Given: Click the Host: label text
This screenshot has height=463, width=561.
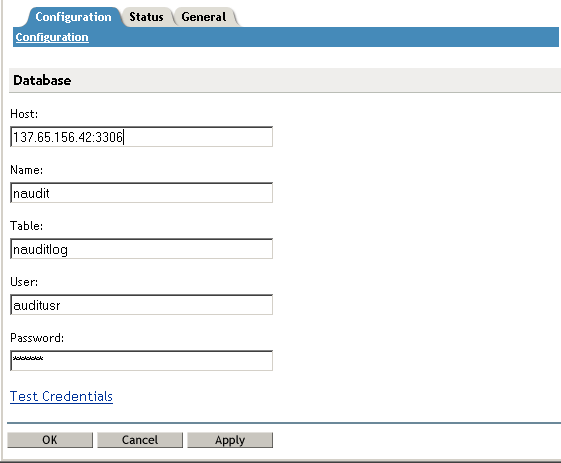Looking at the screenshot, I should (24, 114).
